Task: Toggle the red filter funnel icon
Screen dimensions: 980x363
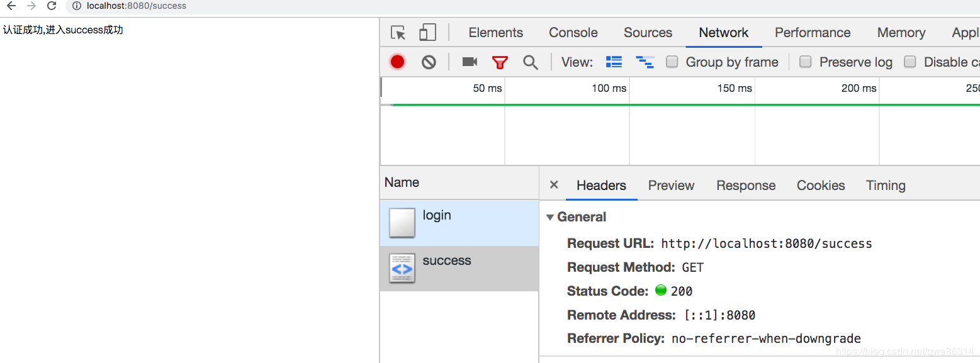Action: 500,62
